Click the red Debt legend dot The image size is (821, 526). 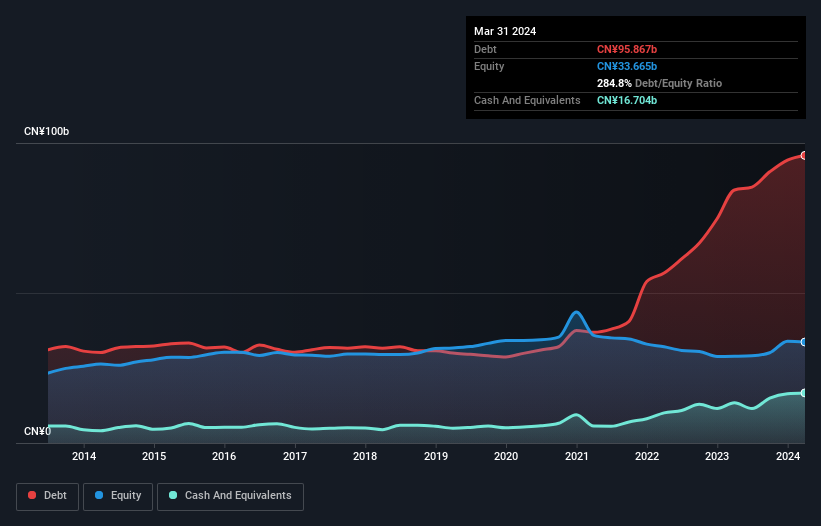32,495
